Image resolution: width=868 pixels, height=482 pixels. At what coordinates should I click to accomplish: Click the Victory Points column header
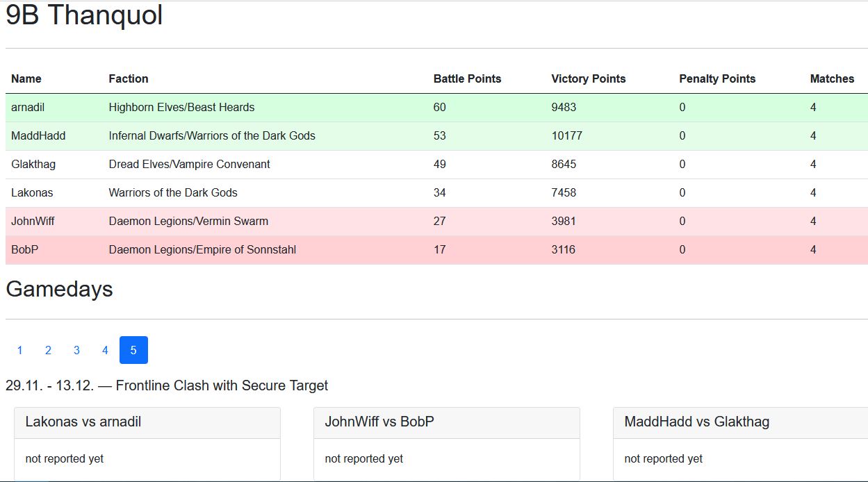click(588, 79)
